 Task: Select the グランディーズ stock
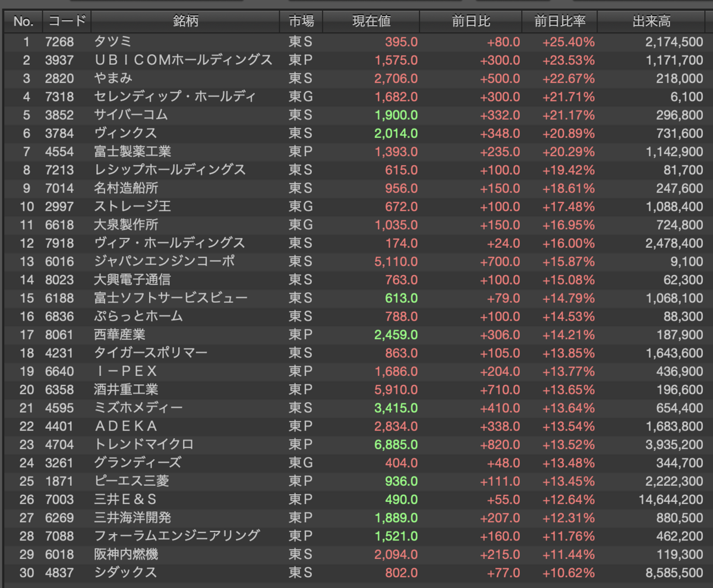pos(138,463)
